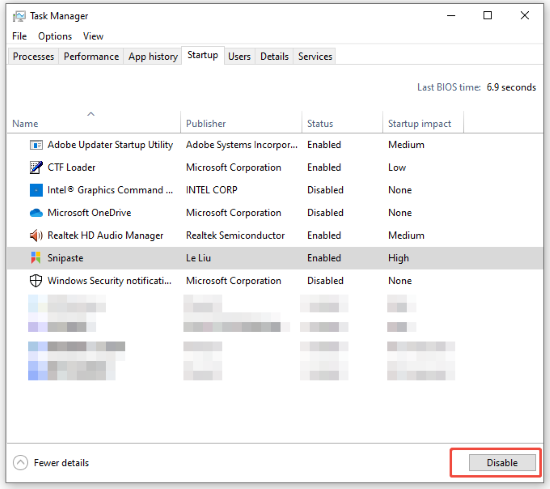This screenshot has height=489, width=550.
Task: Click the Microsoft OneDrive cloud icon
Action: (x=36, y=213)
